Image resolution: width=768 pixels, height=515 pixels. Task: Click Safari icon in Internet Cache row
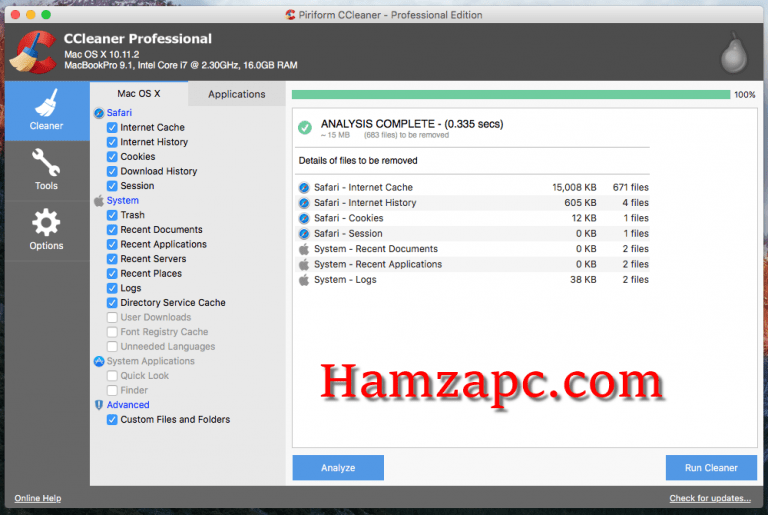pos(304,188)
